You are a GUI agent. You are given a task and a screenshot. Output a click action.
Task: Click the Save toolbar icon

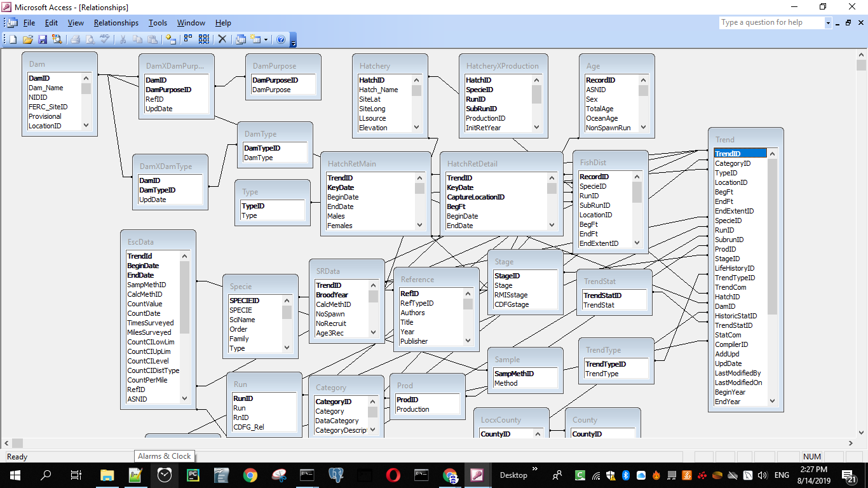pos(42,39)
